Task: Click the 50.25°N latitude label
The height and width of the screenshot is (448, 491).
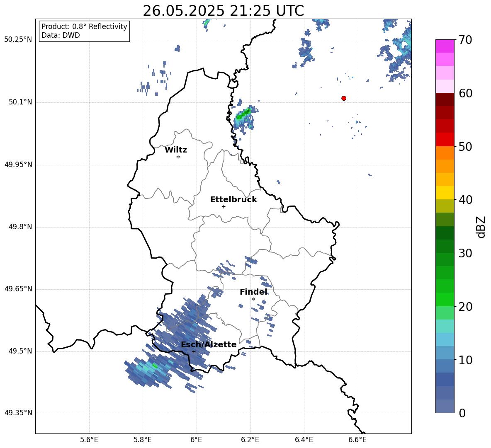Action: [18, 40]
